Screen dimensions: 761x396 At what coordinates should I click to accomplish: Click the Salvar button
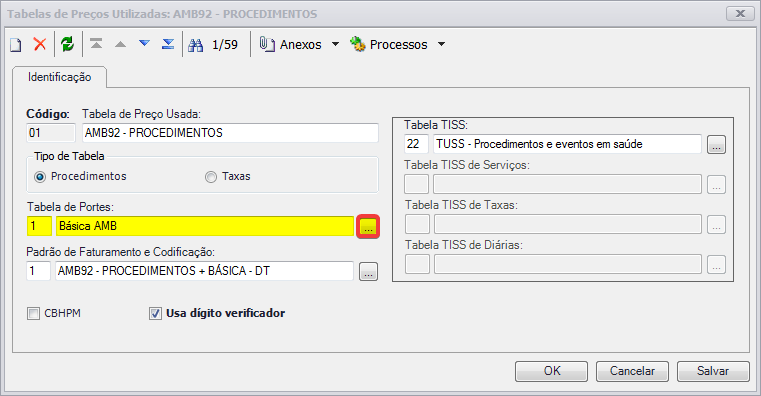[x=713, y=371]
